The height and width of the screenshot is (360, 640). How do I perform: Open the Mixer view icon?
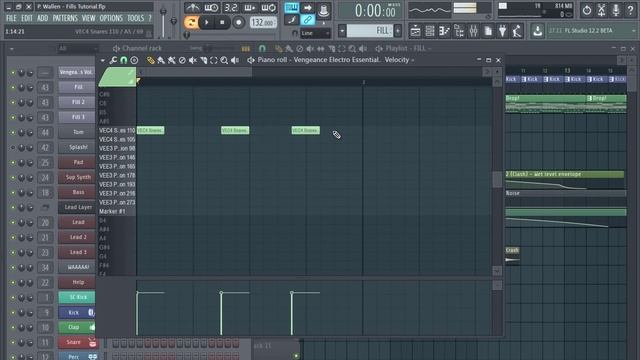pyautogui.click(x=473, y=31)
